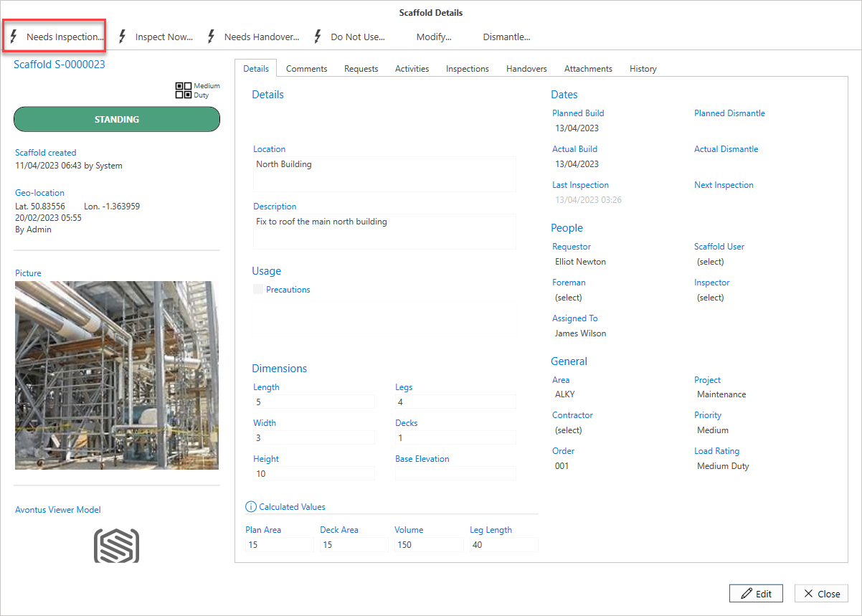The width and height of the screenshot is (862, 616).
Task: Click the Leg Length value 40
Action: click(503, 545)
